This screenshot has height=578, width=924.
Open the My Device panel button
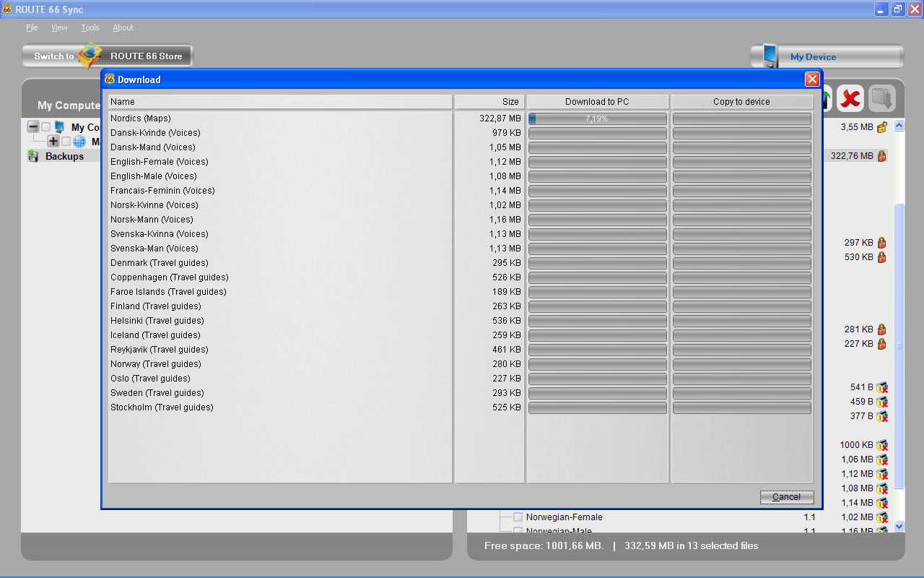pos(827,56)
